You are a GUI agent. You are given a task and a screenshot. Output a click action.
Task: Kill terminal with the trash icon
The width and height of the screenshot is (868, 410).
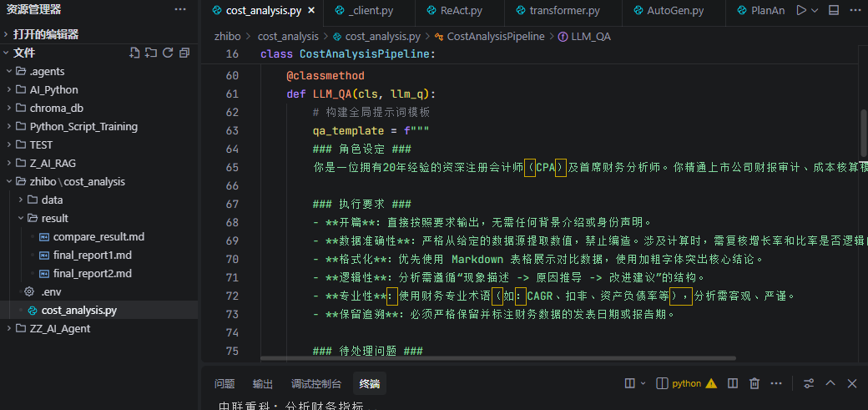754,383
